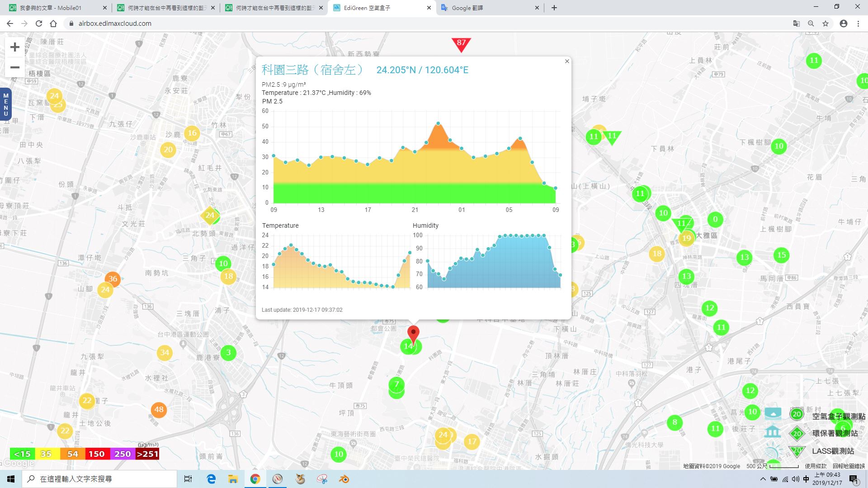Click the Google logo on map
868x488 pixels.
pos(18,463)
